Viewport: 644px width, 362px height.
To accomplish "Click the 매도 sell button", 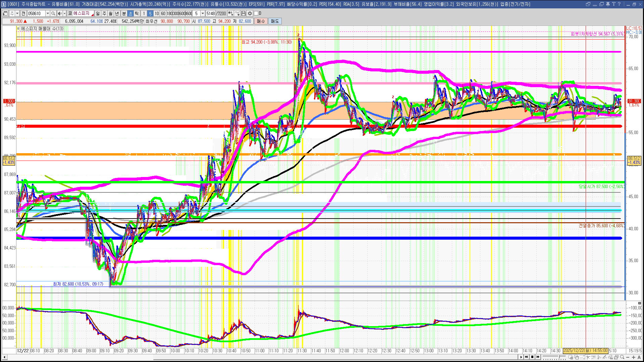I will (275, 21).
